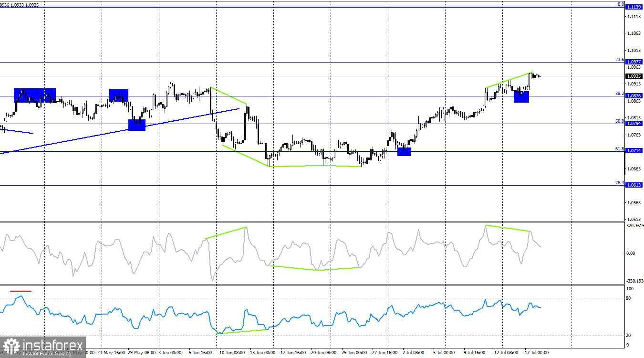Click the 1.1113 price scale value

(x=634, y=16)
